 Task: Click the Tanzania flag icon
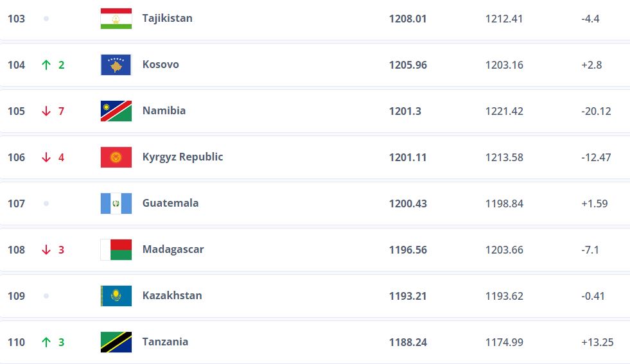click(116, 342)
